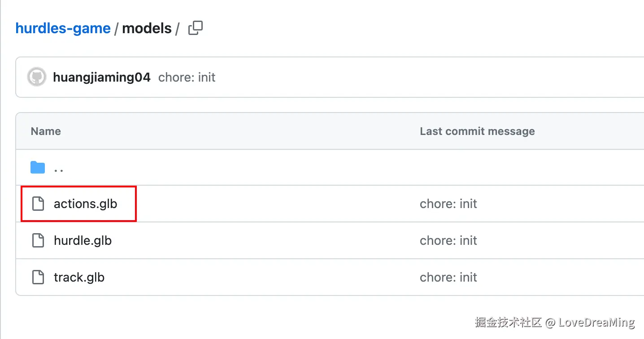644x339 pixels.
Task: Click the Name column header
Action: coord(46,131)
